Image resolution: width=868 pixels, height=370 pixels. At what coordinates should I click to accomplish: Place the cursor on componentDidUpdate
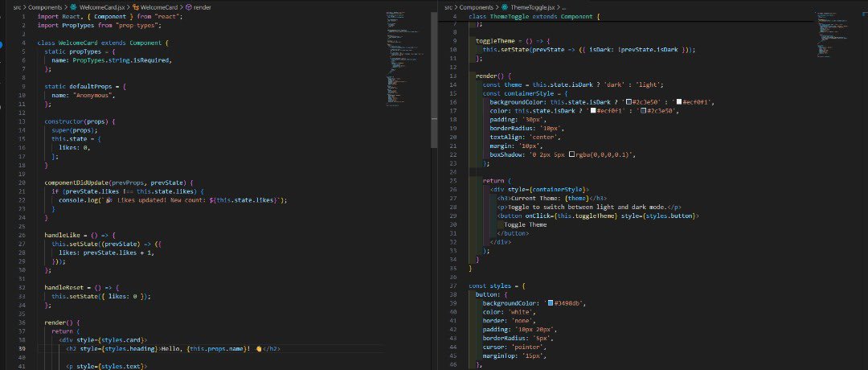[x=76, y=183]
